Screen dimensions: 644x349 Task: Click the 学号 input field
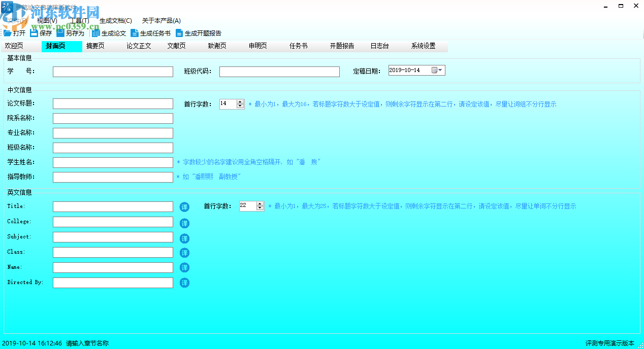(x=113, y=72)
